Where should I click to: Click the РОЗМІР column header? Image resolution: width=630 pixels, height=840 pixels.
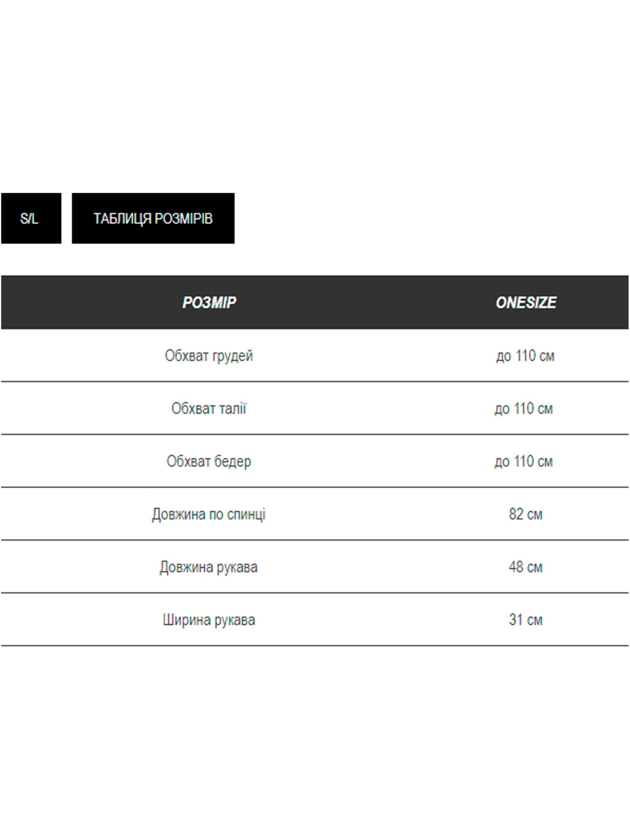(209, 303)
